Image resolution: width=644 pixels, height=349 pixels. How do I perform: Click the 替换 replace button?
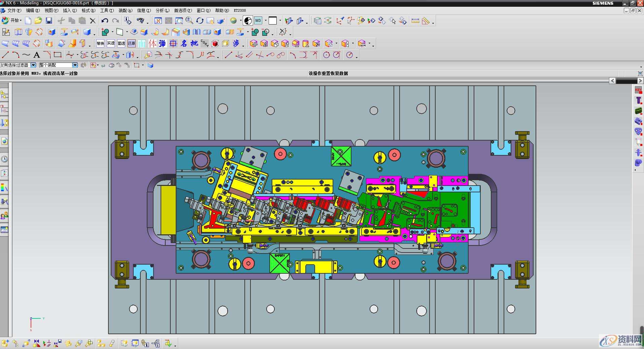[x=100, y=43]
